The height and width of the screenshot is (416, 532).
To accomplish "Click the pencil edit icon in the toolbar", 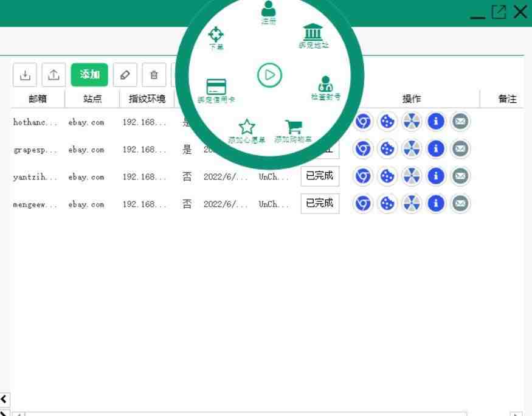I will tap(126, 75).
